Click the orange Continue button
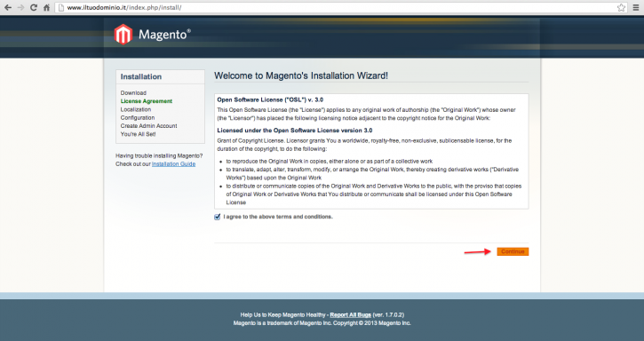Image resolution: width=644 pixels, height=341 pixels. [513, 251]
